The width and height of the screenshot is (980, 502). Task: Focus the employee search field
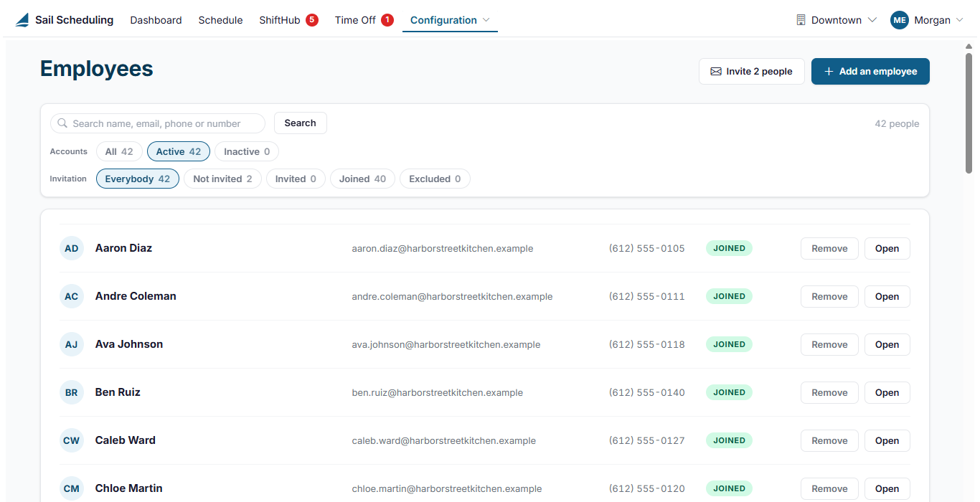click(158, 123)
